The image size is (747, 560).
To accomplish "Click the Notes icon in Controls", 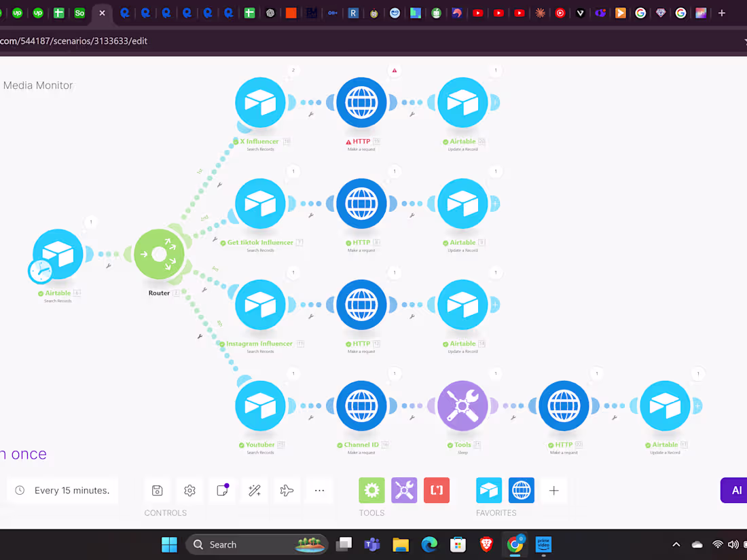I will pos(222,490).
